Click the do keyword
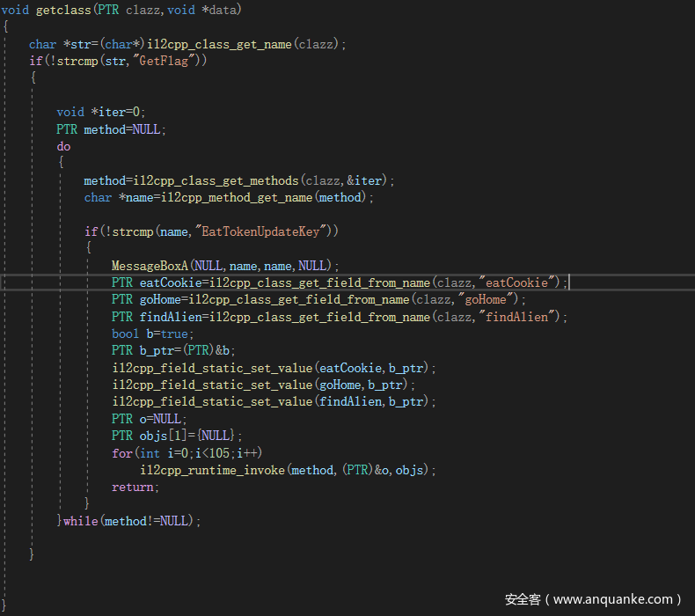Screen dimensions: 695x616 [63, 146]
